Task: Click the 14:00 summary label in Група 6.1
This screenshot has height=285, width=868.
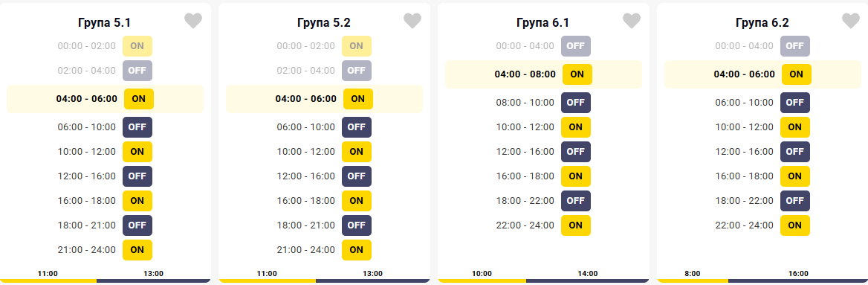Action: 587,273
